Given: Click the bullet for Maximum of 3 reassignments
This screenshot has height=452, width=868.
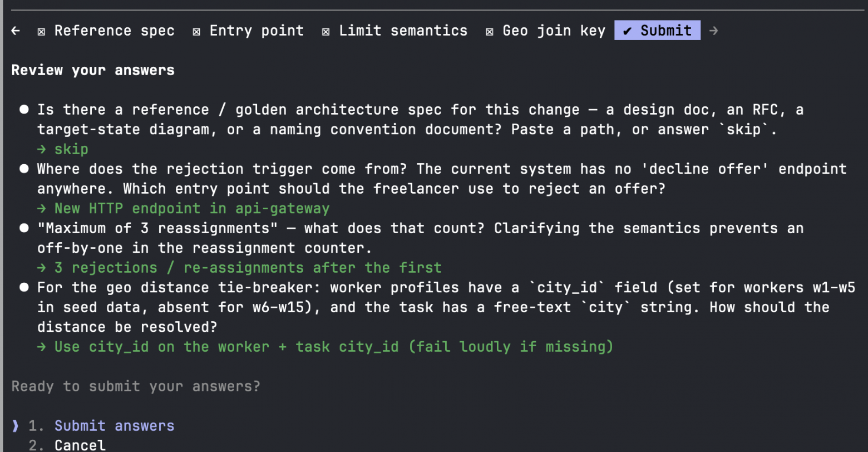Looking at the screenshot, I should (x=24, y=228).
